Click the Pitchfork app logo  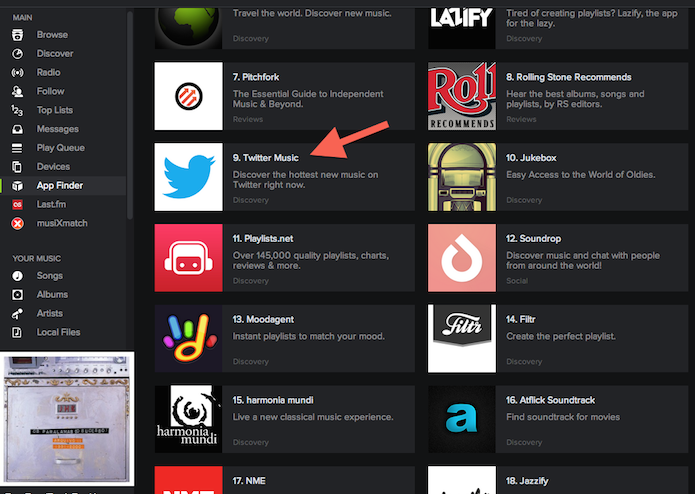188,96
